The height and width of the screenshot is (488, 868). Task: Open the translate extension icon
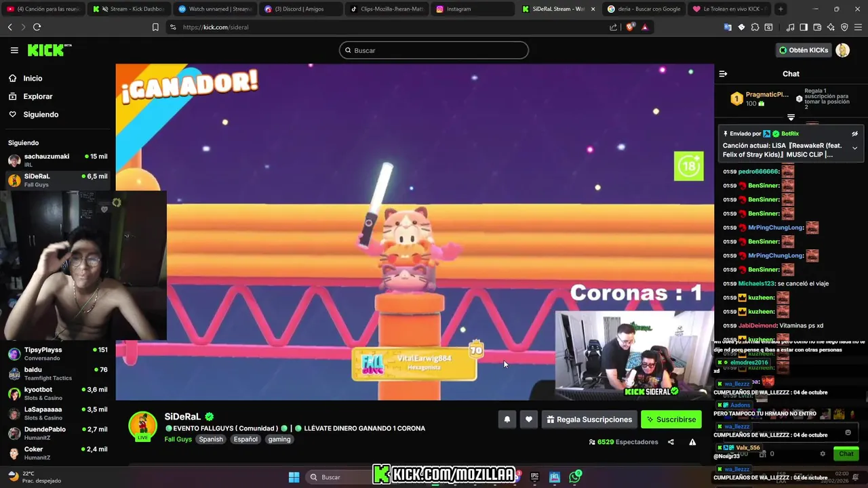(728, 27)
